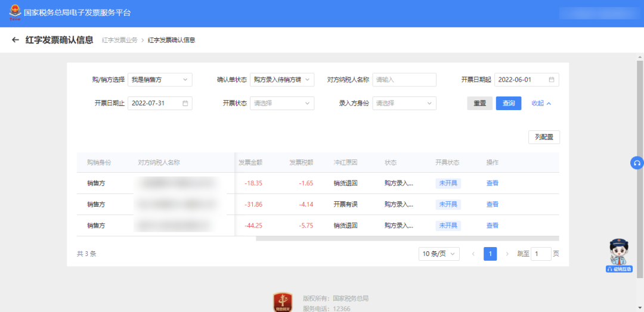The width and height of the screenshot is (644, 312).
Task: Open the 确认单状态 dropdown
Action: (x=281, y=80)
